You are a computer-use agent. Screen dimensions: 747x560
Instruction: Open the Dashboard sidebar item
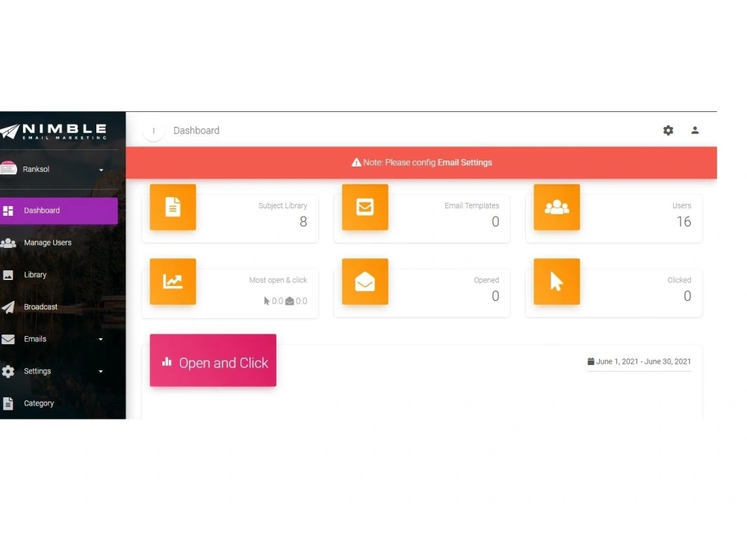[x=58, y=211]
